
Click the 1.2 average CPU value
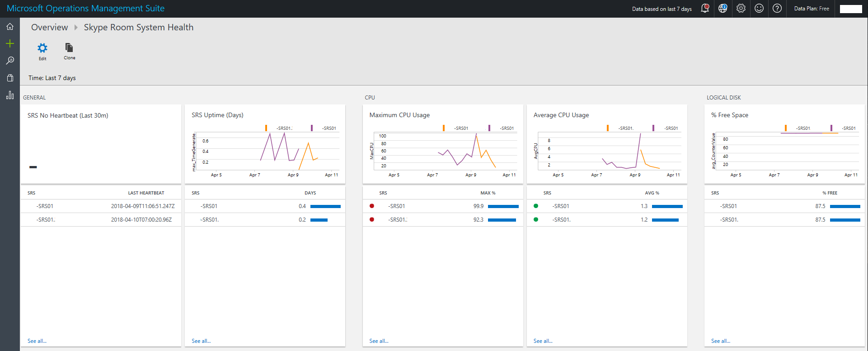click(644, 220)
